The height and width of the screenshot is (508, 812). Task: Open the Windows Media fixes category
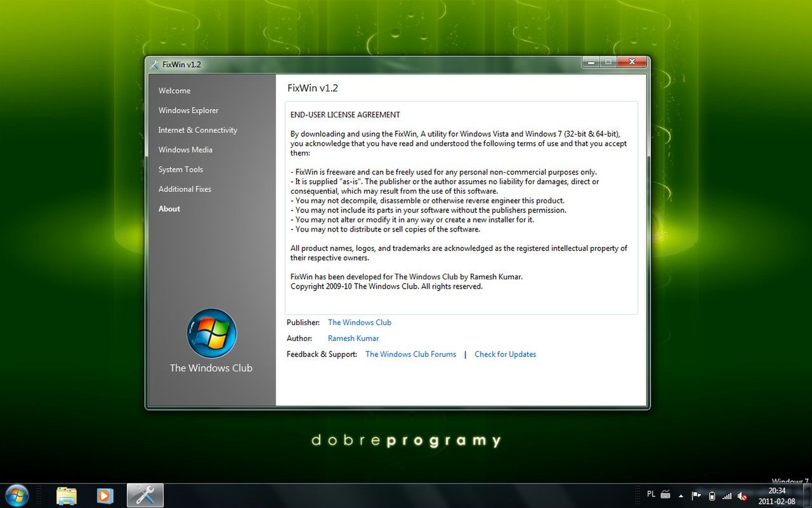185,149
